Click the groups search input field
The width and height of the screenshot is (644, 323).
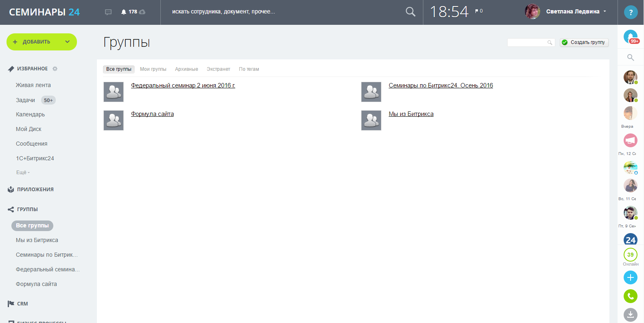(x=527, y=42)
